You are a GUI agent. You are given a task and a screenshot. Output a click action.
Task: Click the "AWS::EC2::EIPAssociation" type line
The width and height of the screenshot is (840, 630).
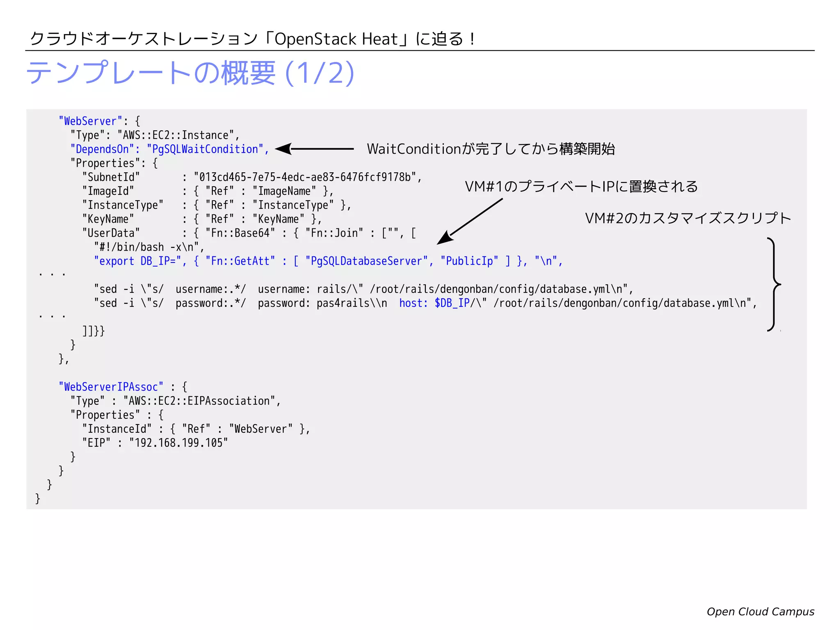176,401
